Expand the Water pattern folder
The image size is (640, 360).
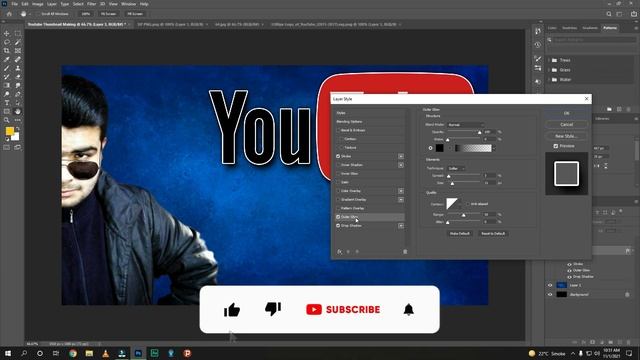[549, 80]
